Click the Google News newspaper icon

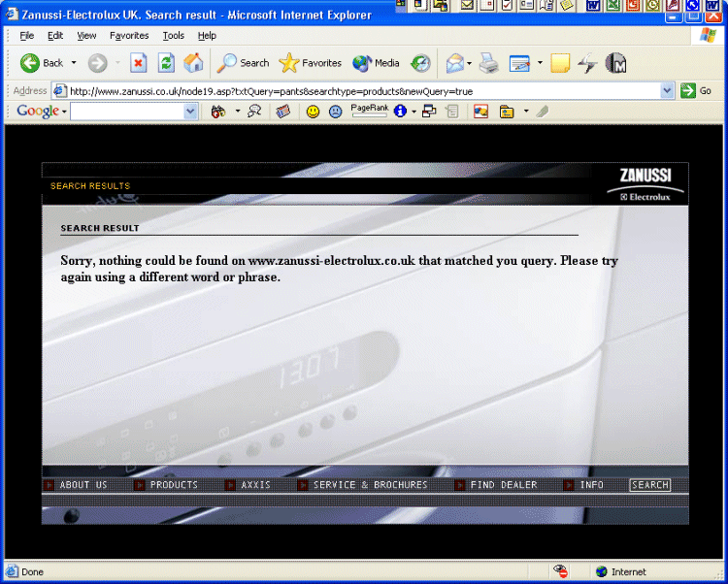(282, 112)
